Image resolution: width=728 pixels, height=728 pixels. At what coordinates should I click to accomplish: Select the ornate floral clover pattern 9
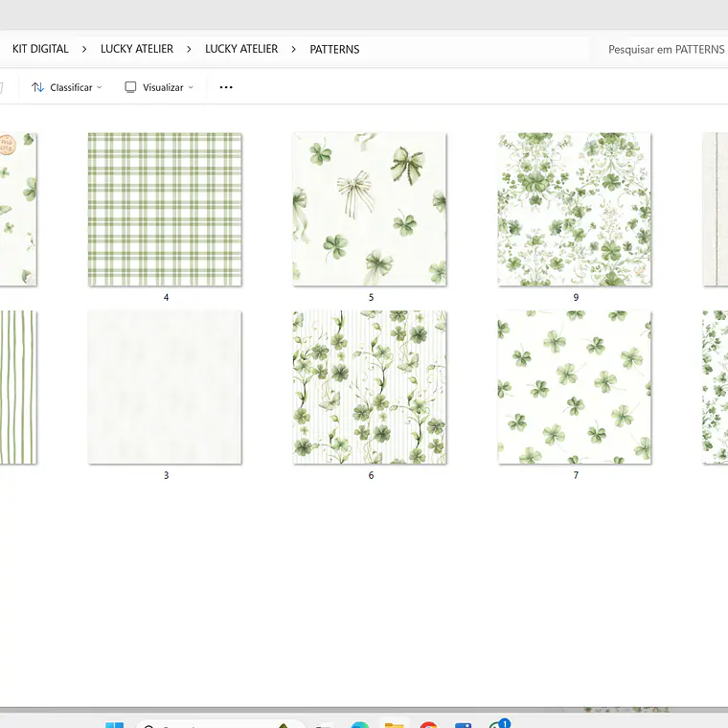tap(575, 210)
